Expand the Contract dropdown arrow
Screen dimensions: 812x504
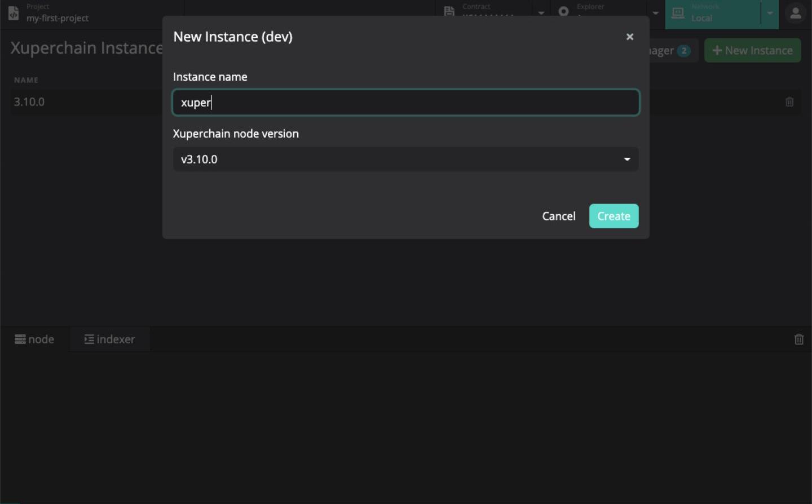point(541,13)
